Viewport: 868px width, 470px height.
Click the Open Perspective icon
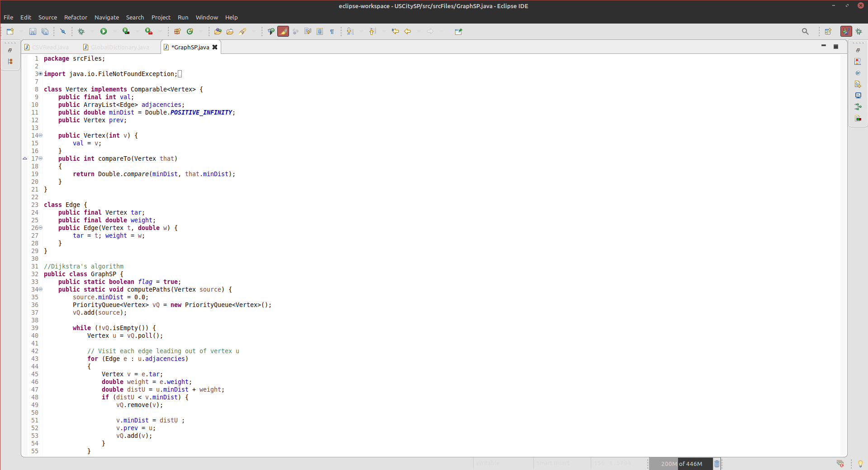click(828, 31)
